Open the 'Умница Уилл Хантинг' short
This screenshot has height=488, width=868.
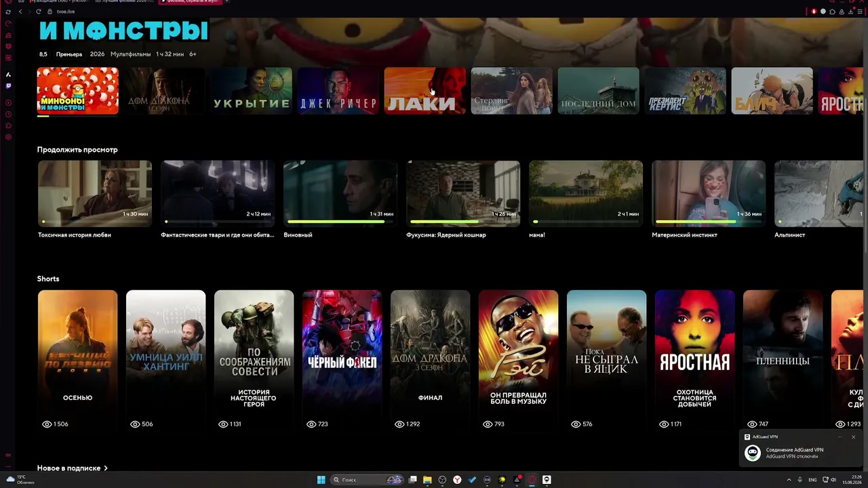pyautogui.click(x=165, y=361)
